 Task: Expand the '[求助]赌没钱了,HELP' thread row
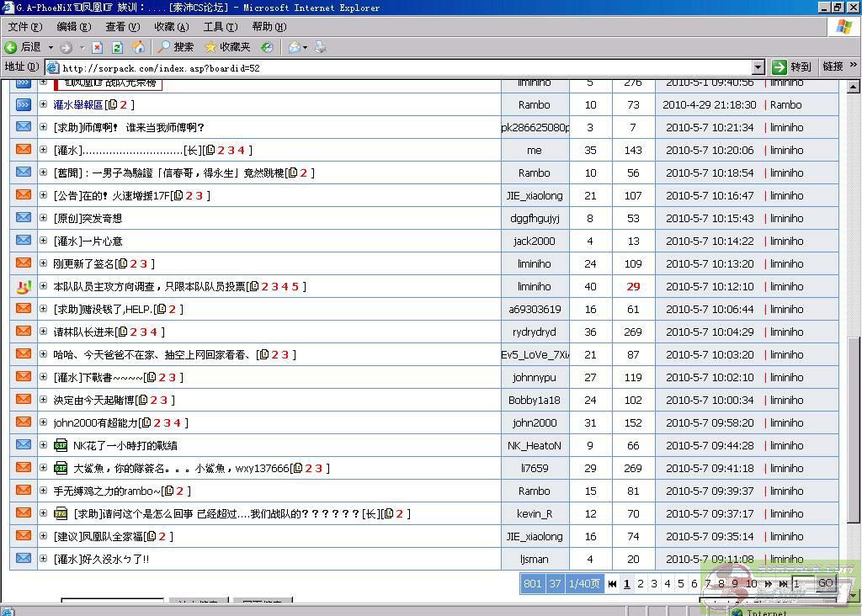(44, 309)
